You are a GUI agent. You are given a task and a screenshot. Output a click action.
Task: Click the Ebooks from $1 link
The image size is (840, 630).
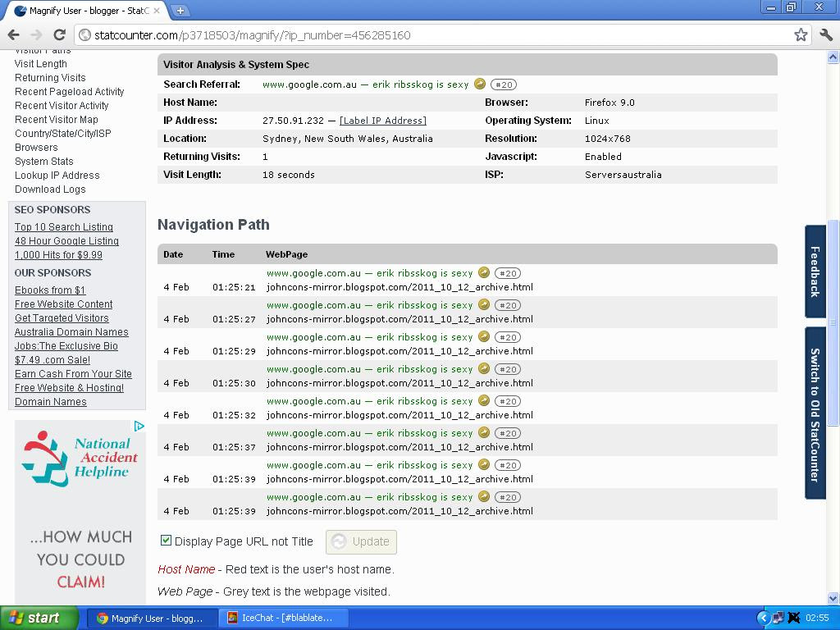pos(50,290)
